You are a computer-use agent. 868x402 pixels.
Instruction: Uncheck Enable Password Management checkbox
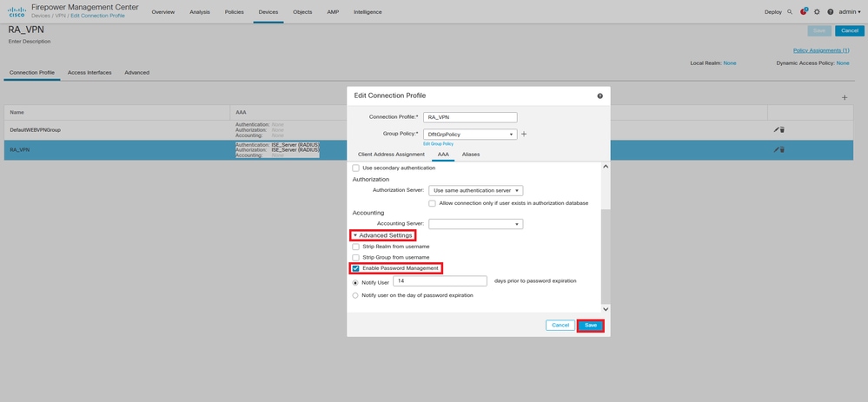(x=356, y=268)
